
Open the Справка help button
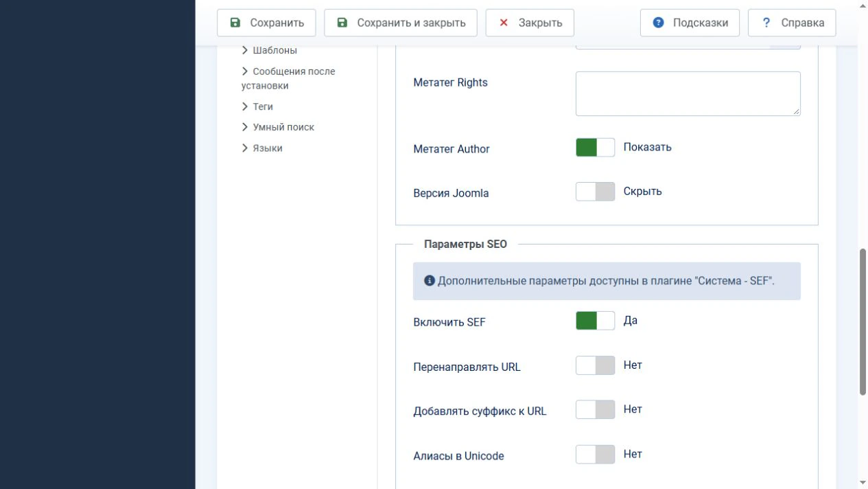pyautogui.click(x=792, y=23)
